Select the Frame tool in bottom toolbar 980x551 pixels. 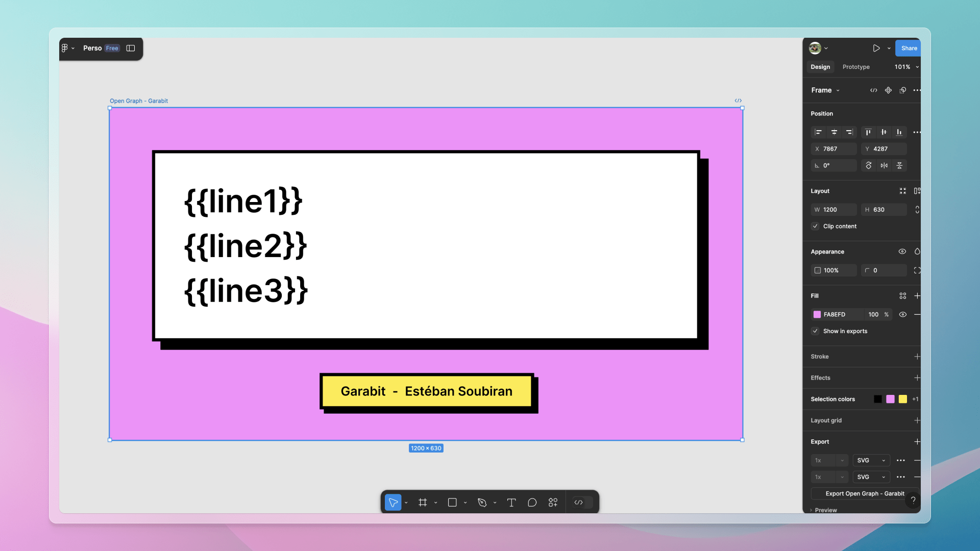point(423,503)
